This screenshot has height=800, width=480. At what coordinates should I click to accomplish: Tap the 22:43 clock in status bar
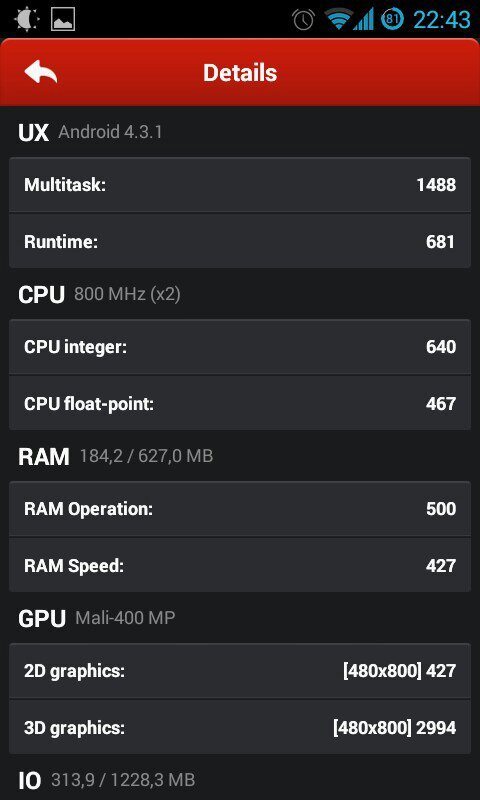click(441, 19)
